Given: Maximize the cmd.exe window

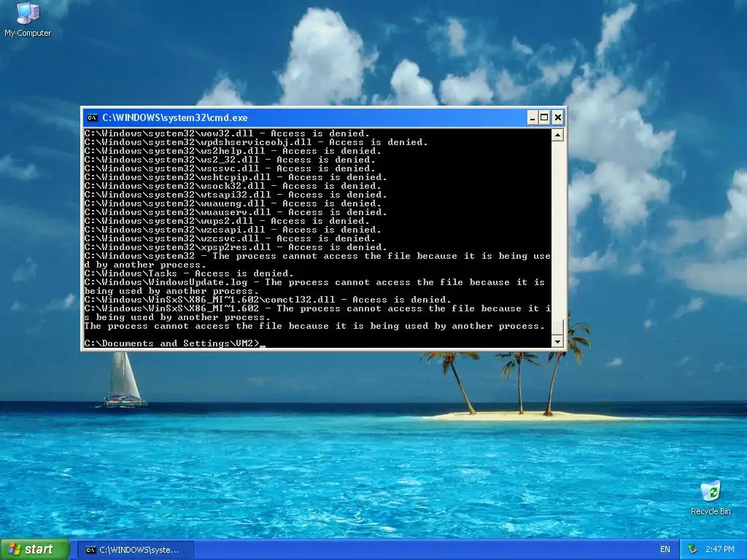Looking at the screenshot, I should tap(545, 117).
